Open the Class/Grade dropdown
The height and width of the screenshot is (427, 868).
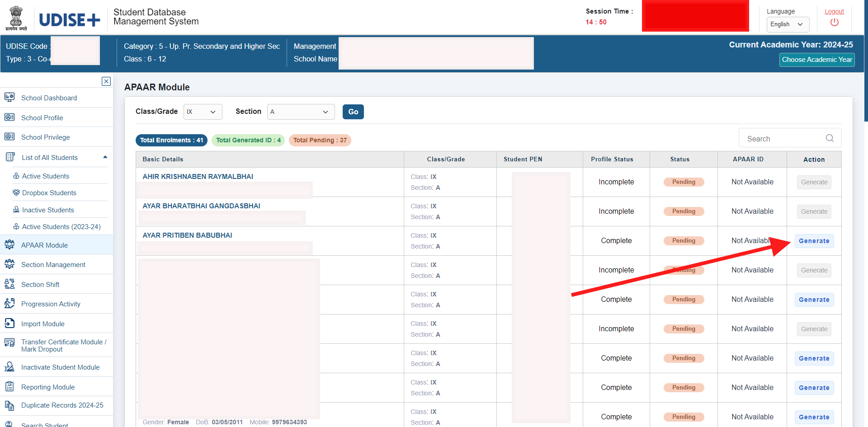[x=203, y=112]
